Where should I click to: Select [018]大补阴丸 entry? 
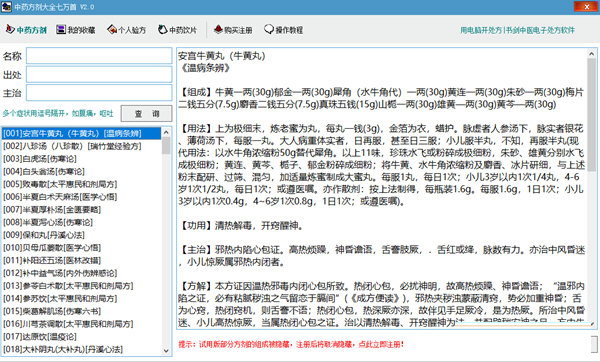[x=81, y=349]
